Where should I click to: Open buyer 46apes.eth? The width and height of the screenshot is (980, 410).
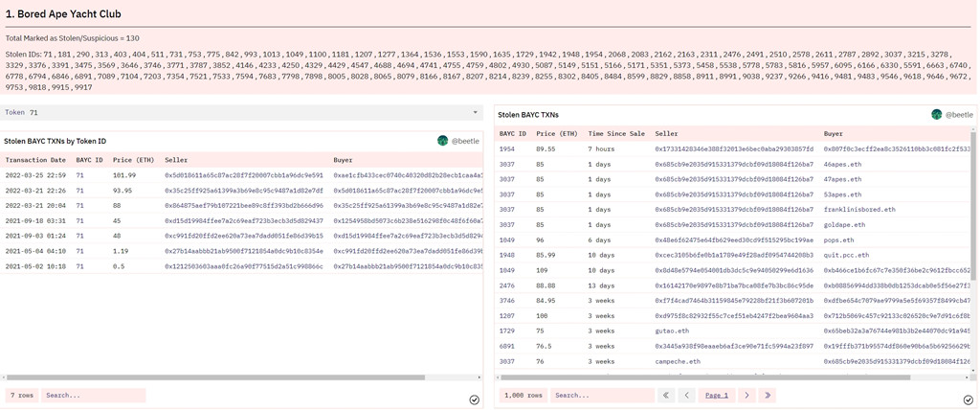coord(842,164)
